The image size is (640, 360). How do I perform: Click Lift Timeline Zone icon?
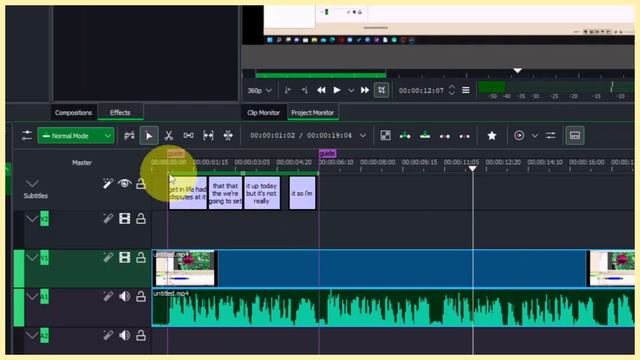coord(464,136)
